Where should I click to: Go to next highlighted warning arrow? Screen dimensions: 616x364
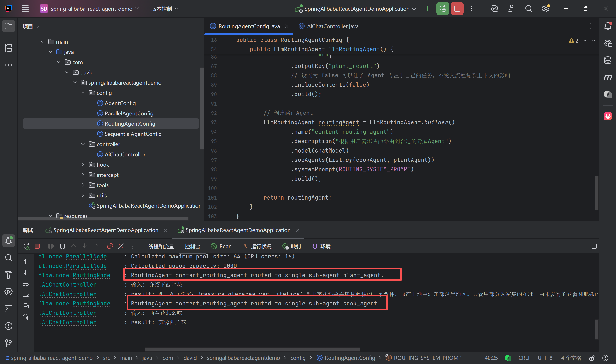coord(594,40)
